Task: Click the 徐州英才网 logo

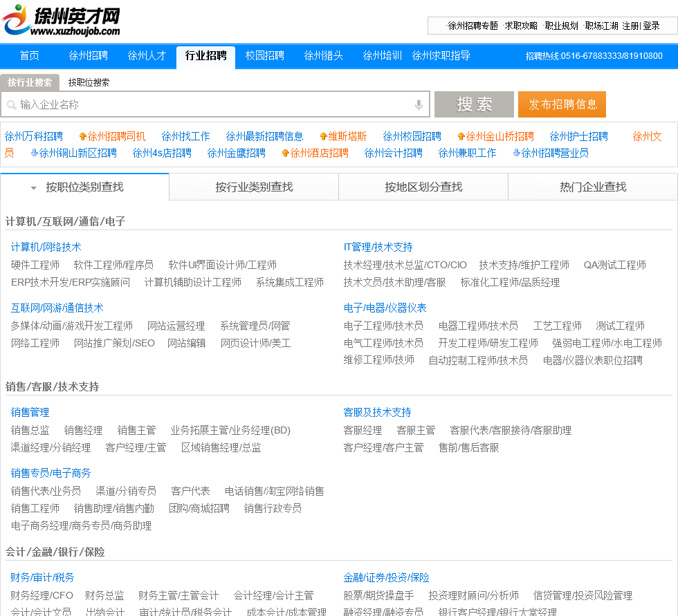Action: pos(61,20)
